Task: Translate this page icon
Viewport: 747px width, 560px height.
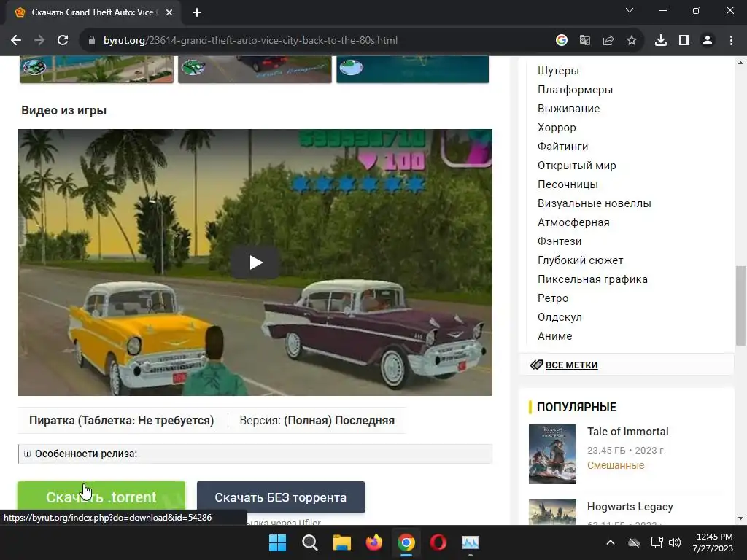Action: pos(585,41)
